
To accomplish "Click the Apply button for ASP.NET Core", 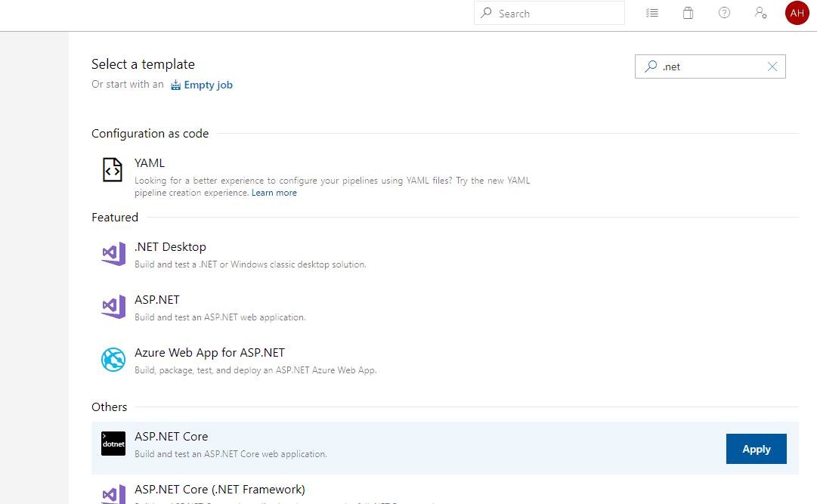I will [756, 449].
